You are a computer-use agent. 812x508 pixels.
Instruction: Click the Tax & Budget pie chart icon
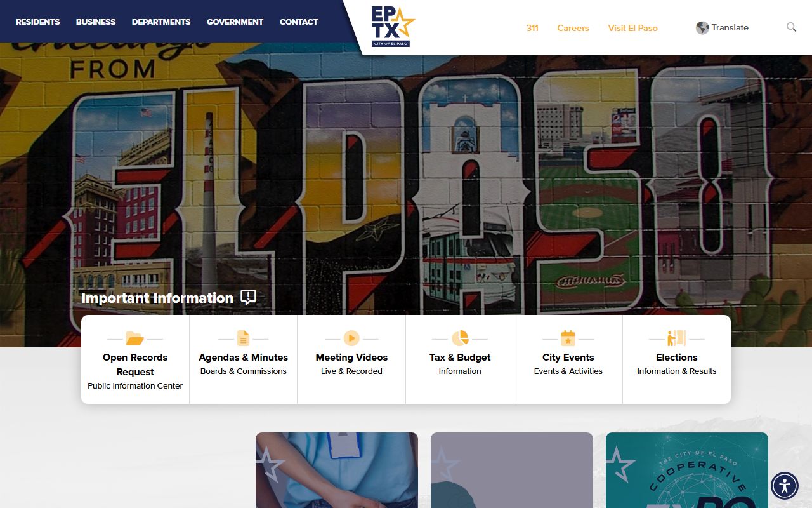click(x=460, y=338)
